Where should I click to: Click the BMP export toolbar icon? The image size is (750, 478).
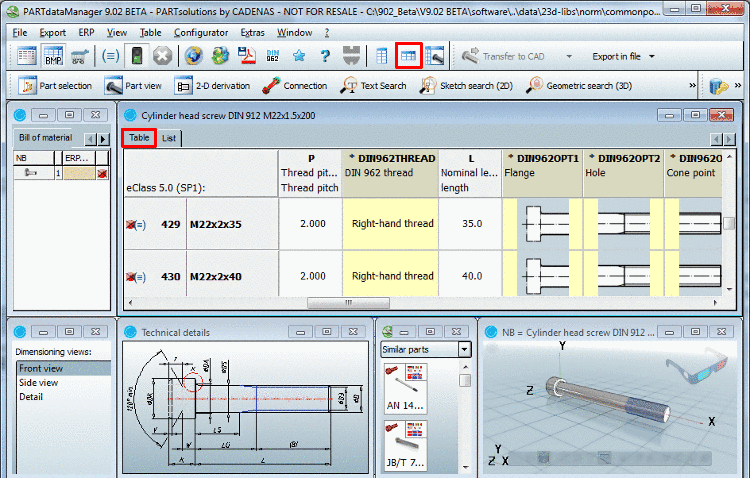(x=53, y=57)
